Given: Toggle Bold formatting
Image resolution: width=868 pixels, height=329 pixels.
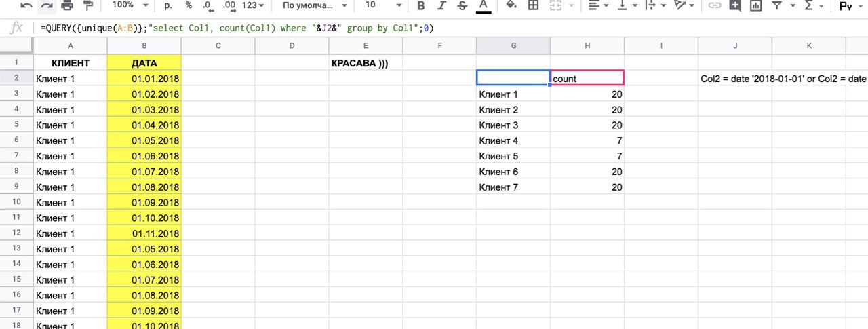Looking at the screenshot, I should (421, 5).
